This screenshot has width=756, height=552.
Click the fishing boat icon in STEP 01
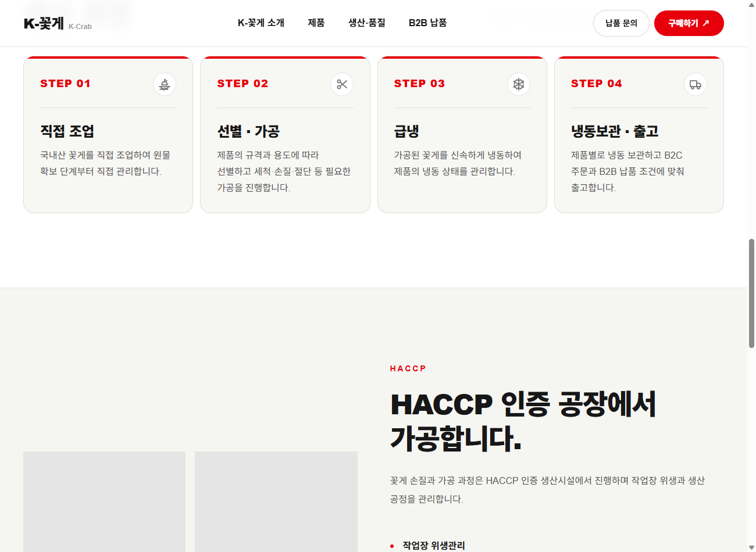point(165,84)
